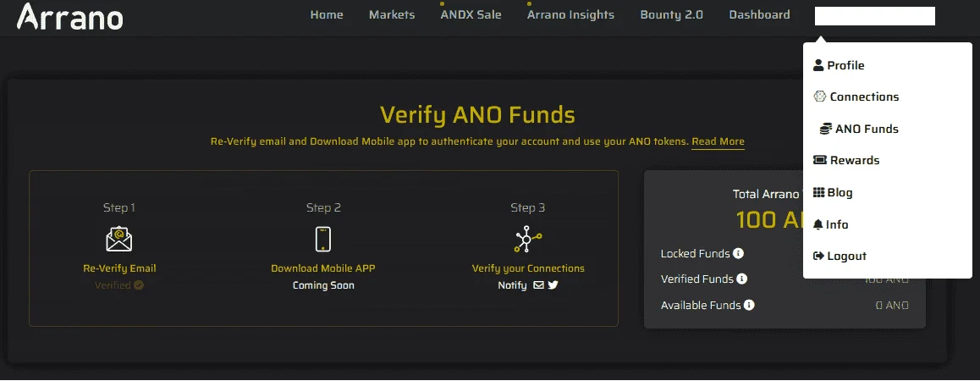The height and width of the screenshot is (381, 980).
Task: Select Blog in the user dropdown
Action: [833, 193]
